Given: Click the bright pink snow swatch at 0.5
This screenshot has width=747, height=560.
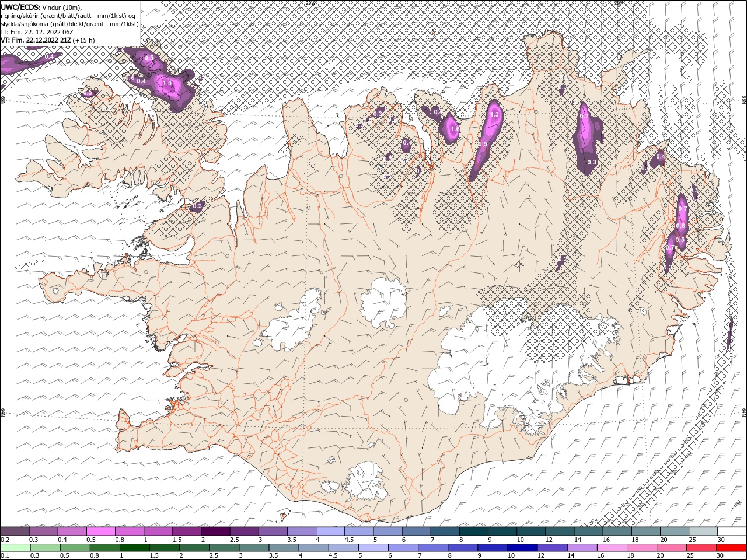Looking at the screenshot, I should pyautogui.click(x=100, y=531).
